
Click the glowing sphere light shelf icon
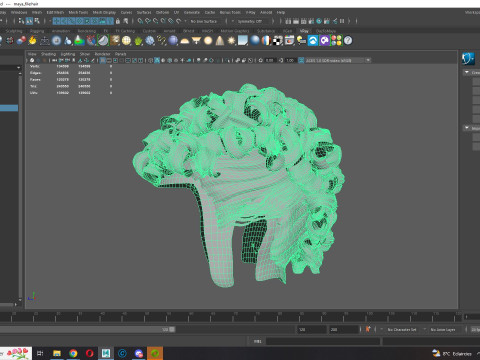pos(208,41)
